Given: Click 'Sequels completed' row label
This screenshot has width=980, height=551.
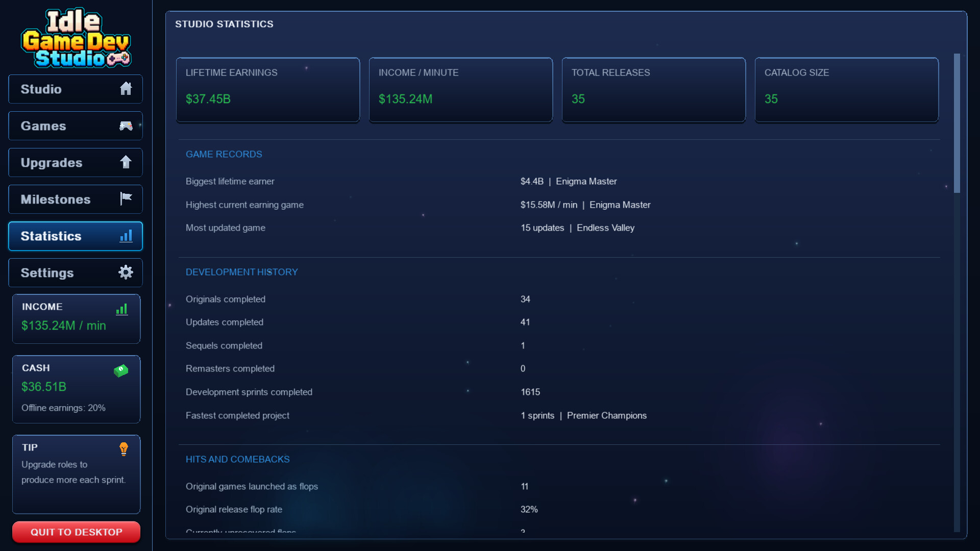Looking at the screenshot, I should [x=224, y=345].
